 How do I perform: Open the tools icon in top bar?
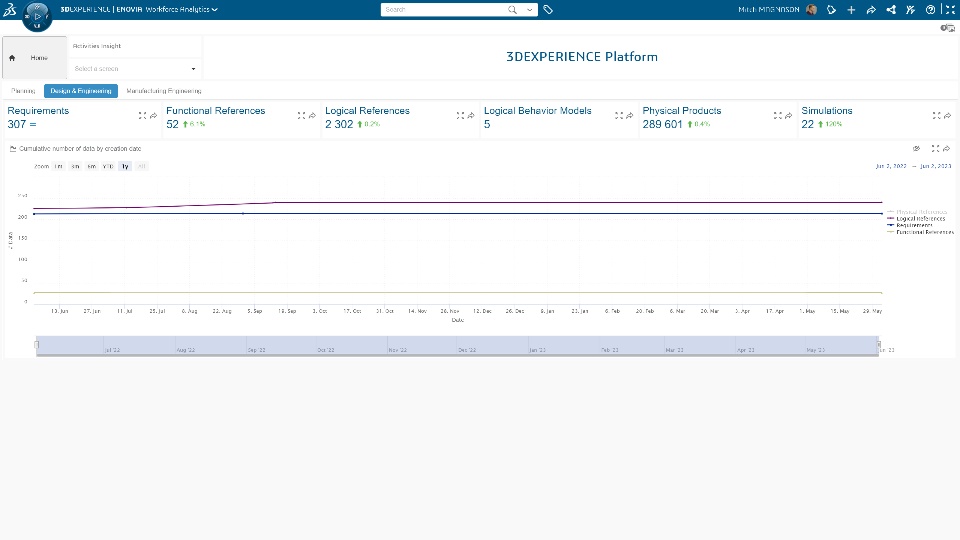(910, 10)
